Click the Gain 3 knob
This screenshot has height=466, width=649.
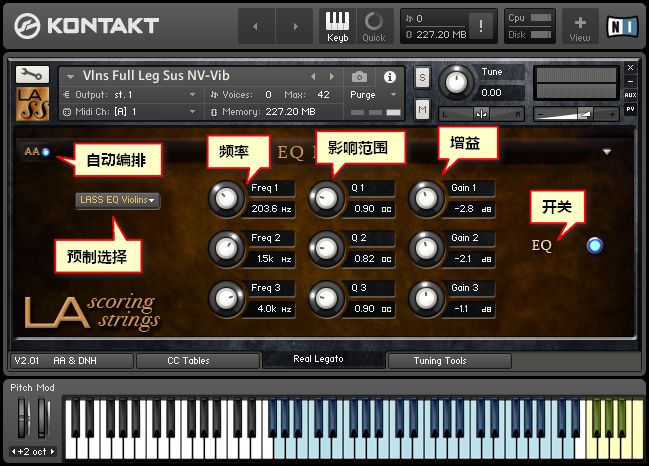[x=426, y=299]
